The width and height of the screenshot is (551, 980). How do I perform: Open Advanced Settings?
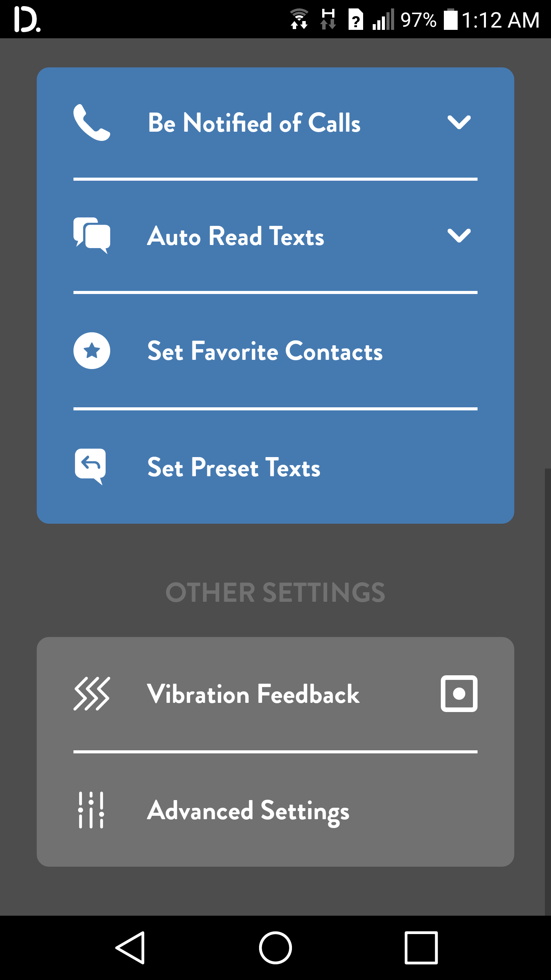(x=248, y=810)
